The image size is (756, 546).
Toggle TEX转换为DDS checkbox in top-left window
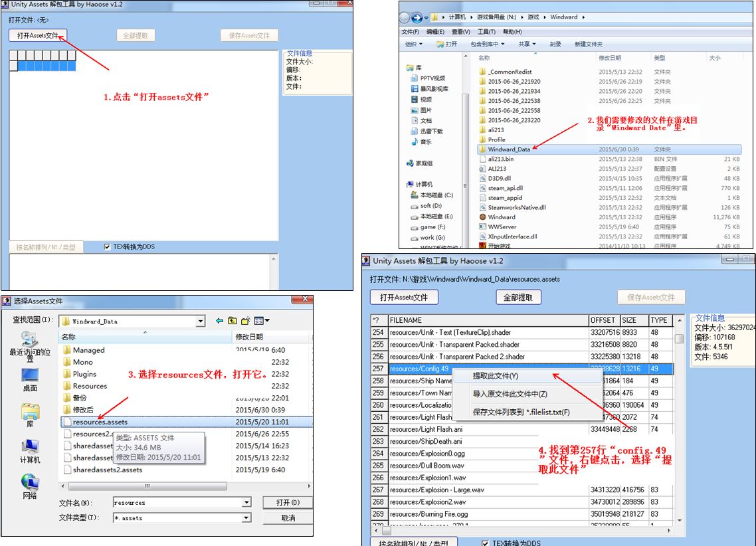click(x=108, y=247)
